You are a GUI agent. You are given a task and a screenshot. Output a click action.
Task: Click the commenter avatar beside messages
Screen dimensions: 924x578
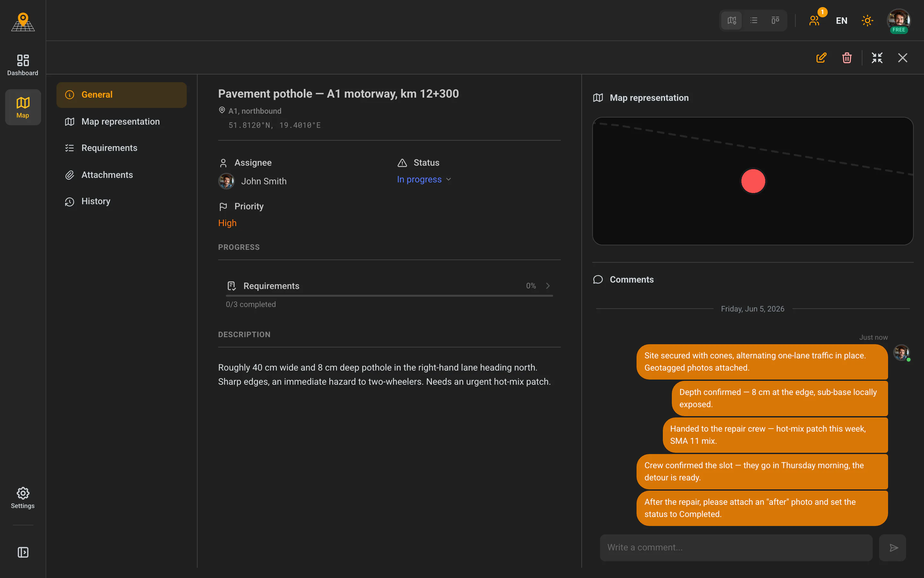coord(902,353)
